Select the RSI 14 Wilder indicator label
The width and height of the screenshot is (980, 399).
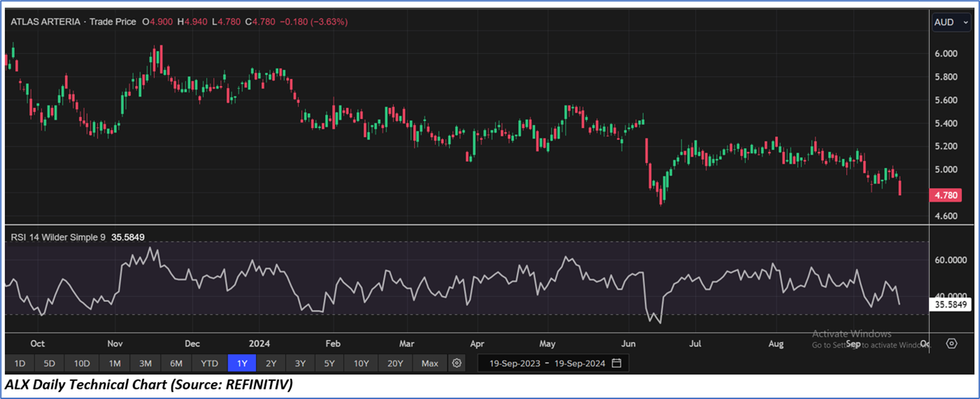click(x=58, y=237)
